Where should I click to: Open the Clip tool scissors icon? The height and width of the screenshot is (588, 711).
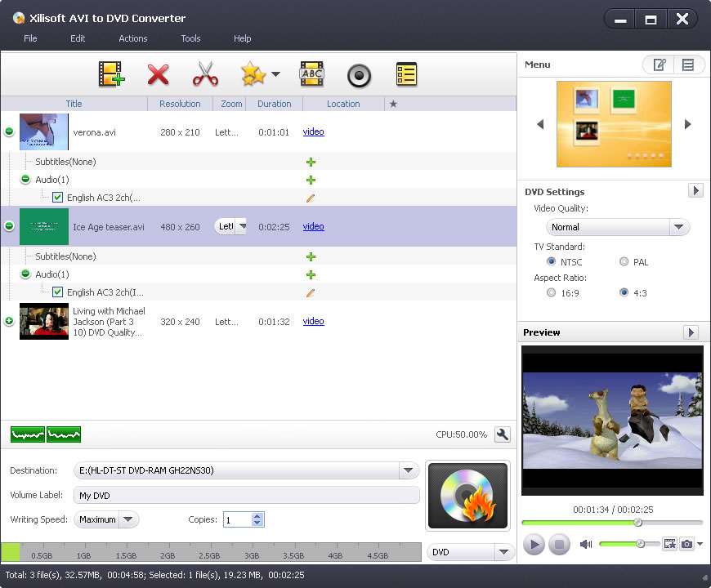[x=205, y=74]
